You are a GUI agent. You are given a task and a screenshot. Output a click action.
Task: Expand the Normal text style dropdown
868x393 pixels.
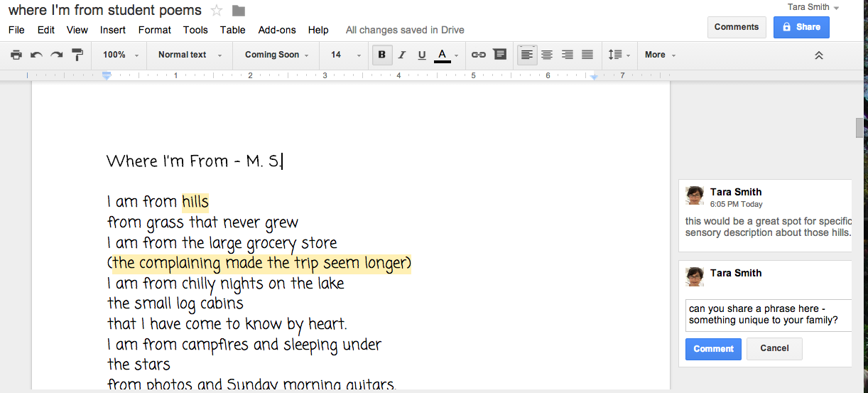coord(190,55)
